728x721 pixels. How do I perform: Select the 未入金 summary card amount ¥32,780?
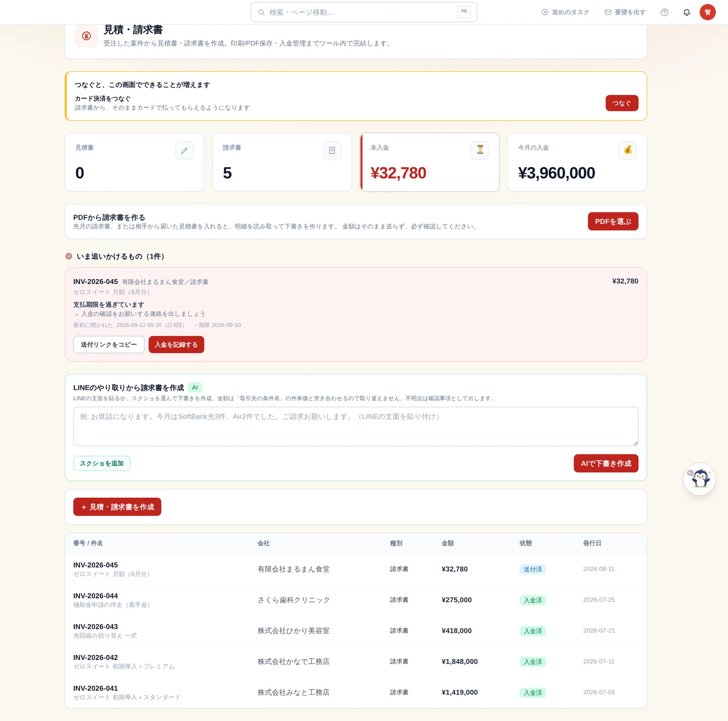pos(398,173)
